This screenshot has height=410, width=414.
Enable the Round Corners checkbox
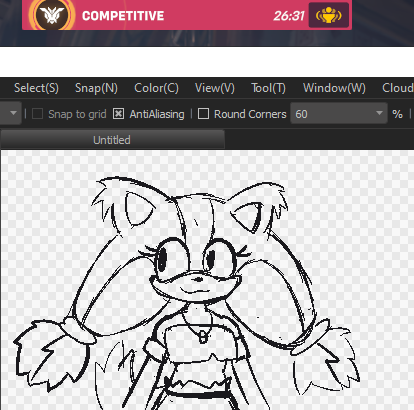click(203, 114)
